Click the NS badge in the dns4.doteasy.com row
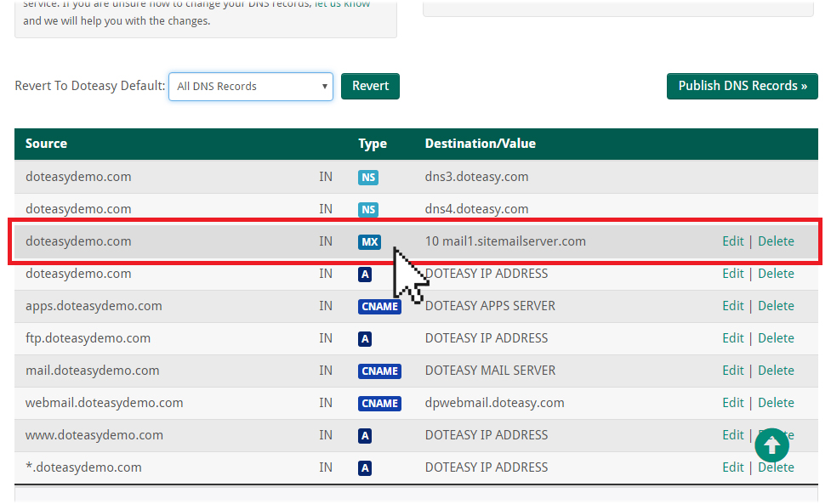 point(367,210)
